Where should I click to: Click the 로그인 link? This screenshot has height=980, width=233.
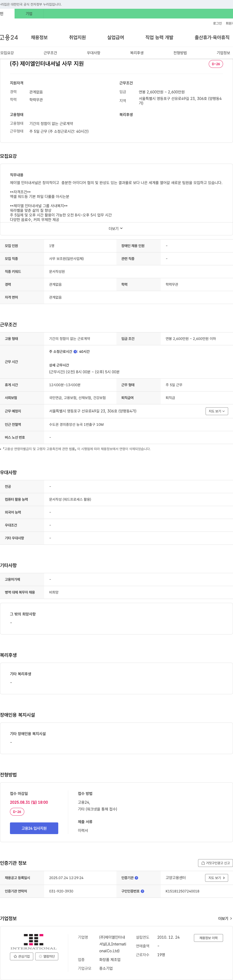(x=217, y=23)
